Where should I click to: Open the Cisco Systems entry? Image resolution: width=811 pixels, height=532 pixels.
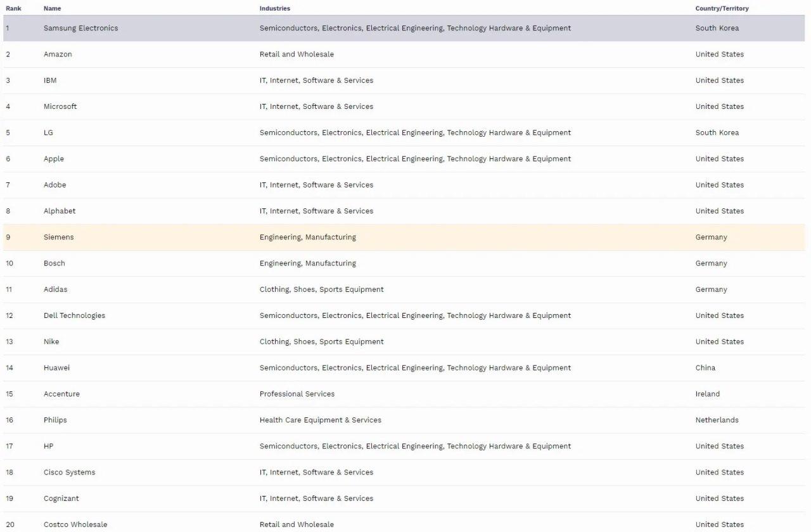(69, 472)
